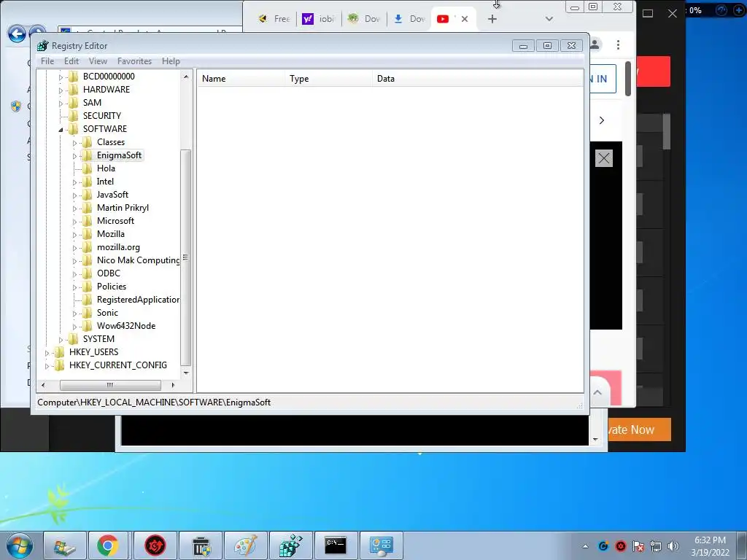The image size is (747, 560).
Task: Expand the Wow6432Node subkey
Action: pos(74,327)
